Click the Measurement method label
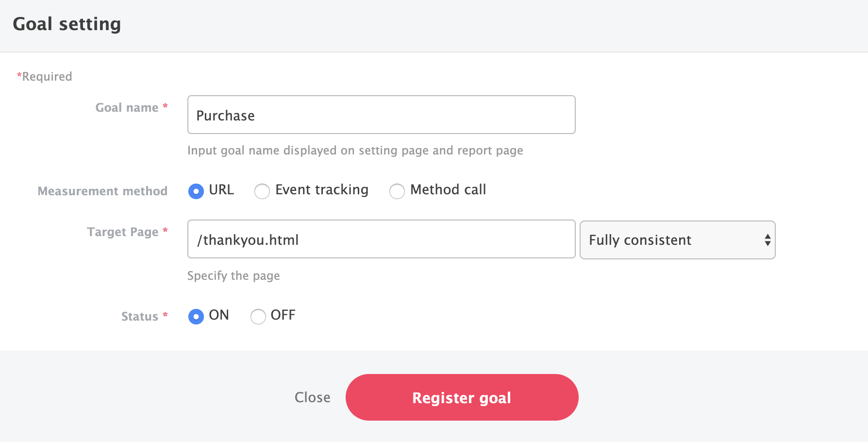The height and width of the screenshot is (442, 868). pyautogui.click(x=102, y=191)
